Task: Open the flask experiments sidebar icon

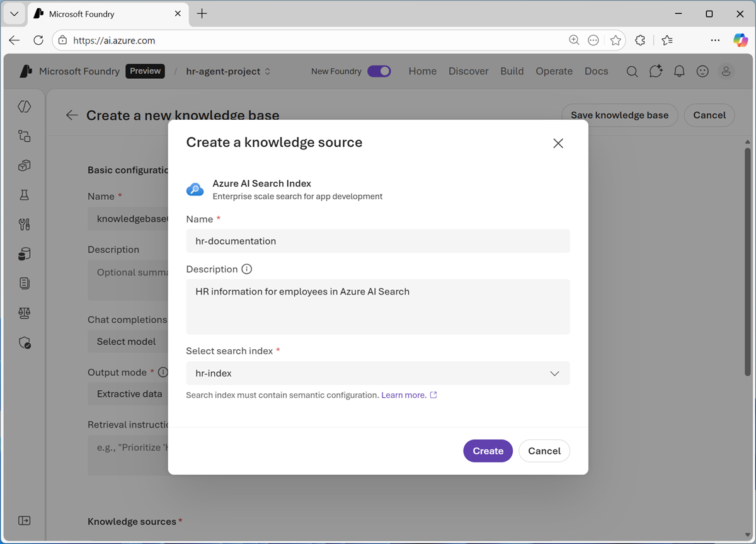Action: [25, 195]
